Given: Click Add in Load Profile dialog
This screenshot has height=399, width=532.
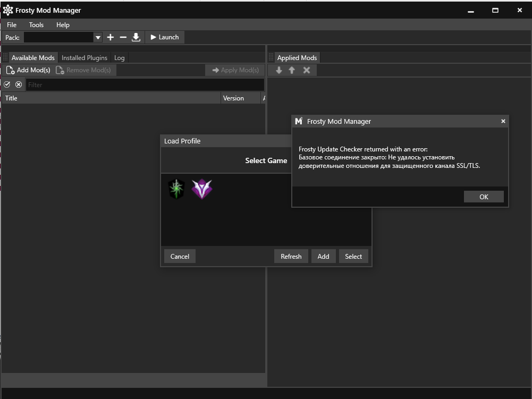Looking at the screenshot, I should [x=323, y=257].
